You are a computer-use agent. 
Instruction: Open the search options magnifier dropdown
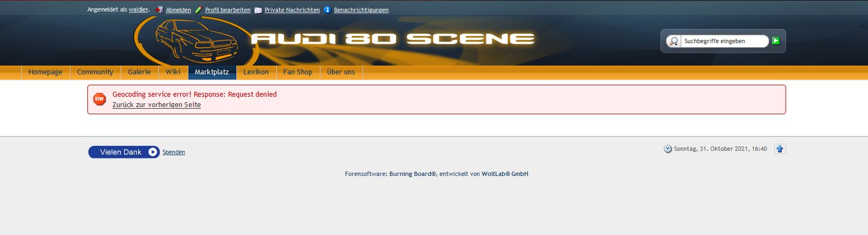674,41
